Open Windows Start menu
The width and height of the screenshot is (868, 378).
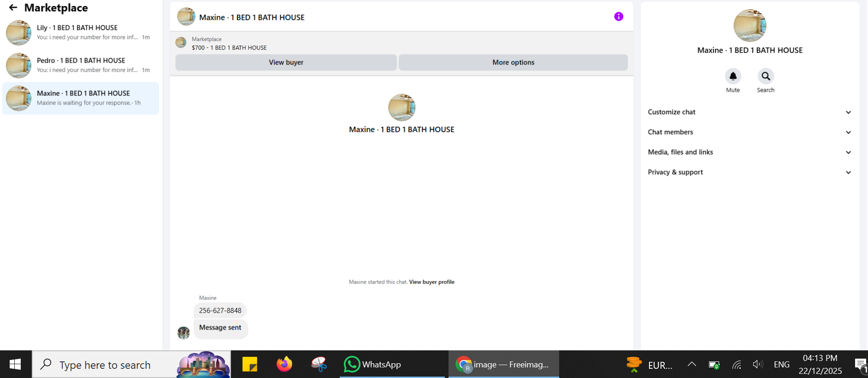point(15,365)
